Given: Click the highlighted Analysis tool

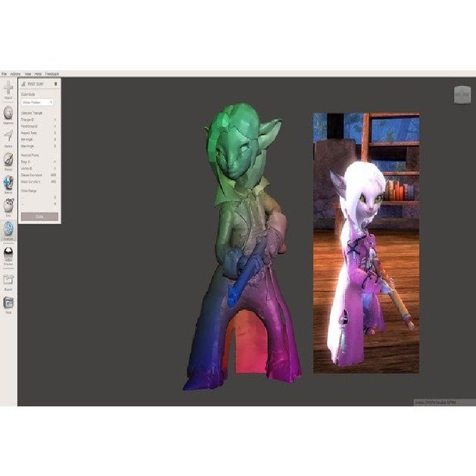Looking at the screenshot, I should coord(8,229).
